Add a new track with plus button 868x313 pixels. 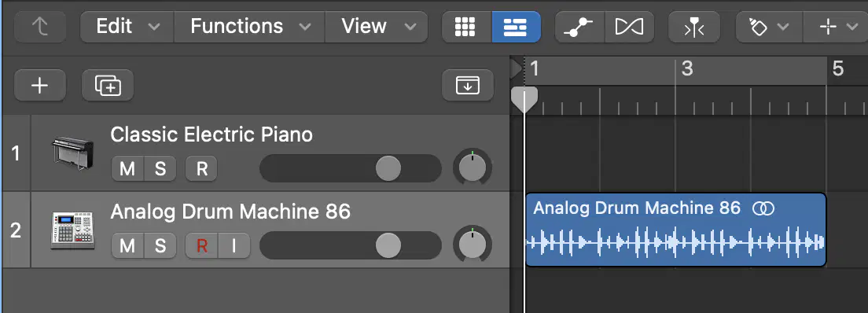tap(40, 85)
